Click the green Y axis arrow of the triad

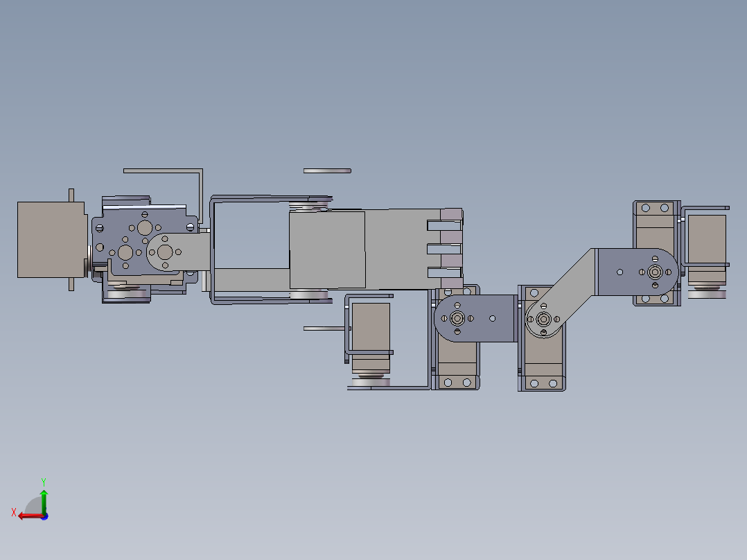[x=44, y=501]
